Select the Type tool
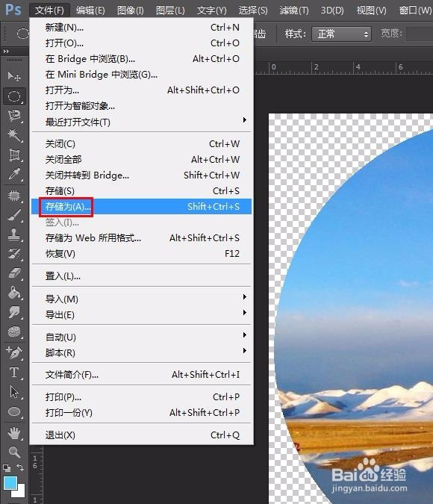Viewport: 433px width, 504px height. point(14,373)
